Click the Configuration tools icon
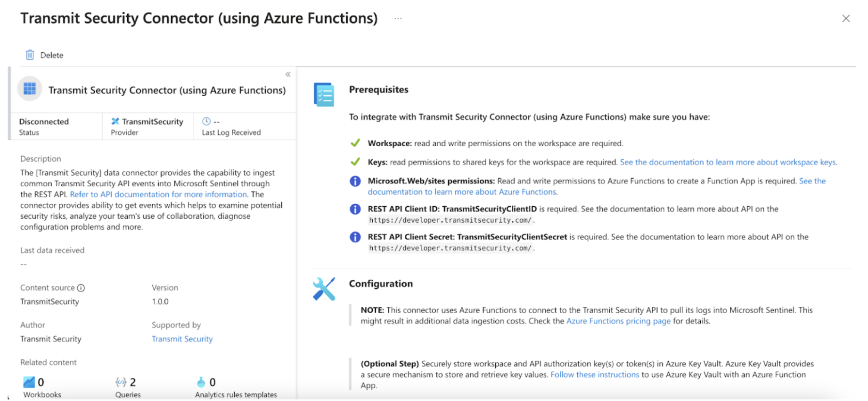This screenshot has width=868, height=401. (x=324, y=289)
